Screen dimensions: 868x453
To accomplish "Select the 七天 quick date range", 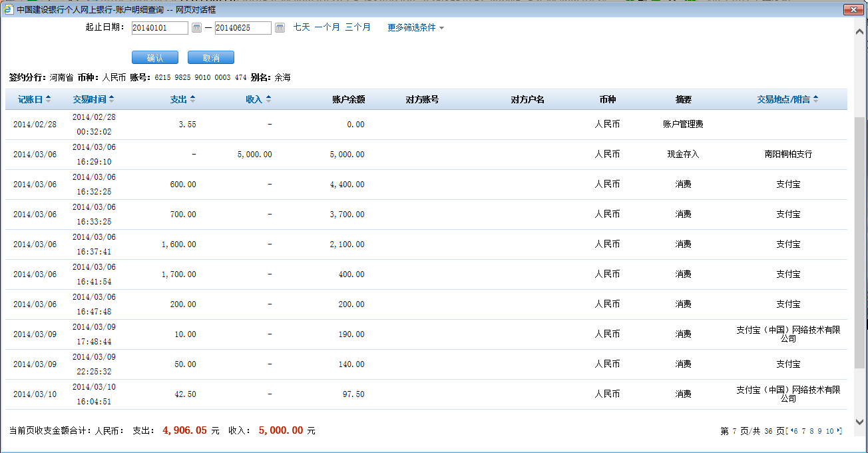I will [302, 27].
